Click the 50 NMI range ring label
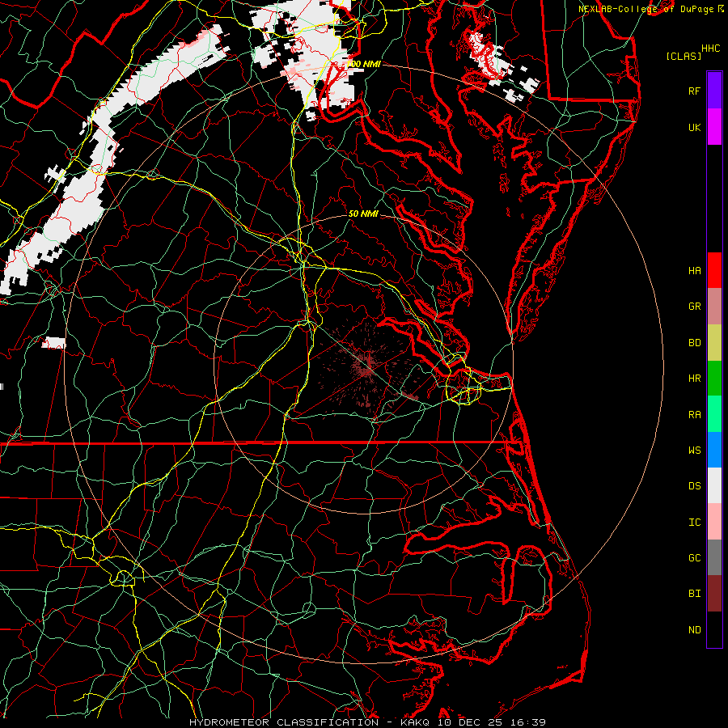The image size is (728, 728). [x=363, y=214]
